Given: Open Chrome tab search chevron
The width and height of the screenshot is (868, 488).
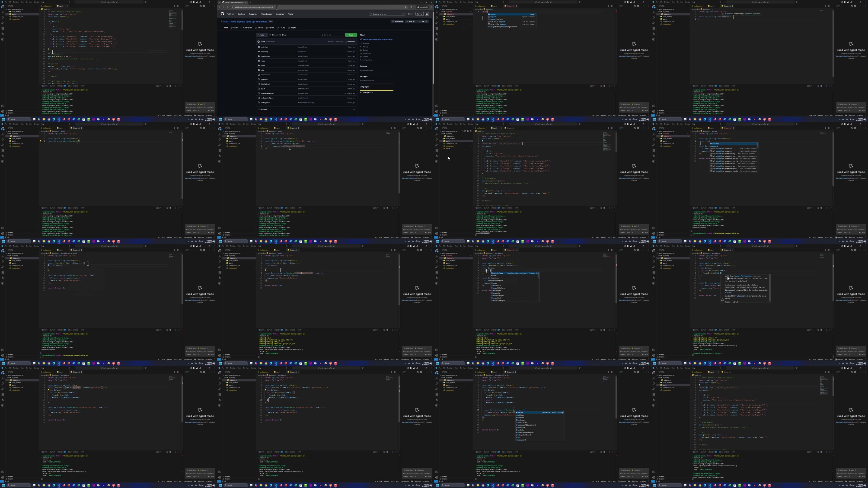Looking at the screenshot, I should (x=219, y=2).
